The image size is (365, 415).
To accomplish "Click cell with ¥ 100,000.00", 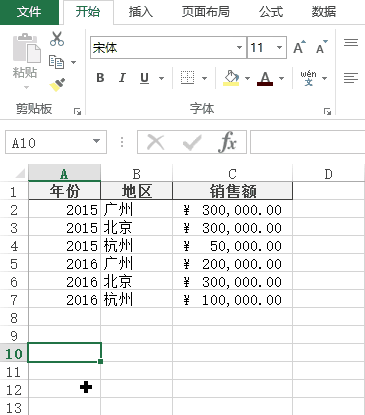I will (232, 300).
